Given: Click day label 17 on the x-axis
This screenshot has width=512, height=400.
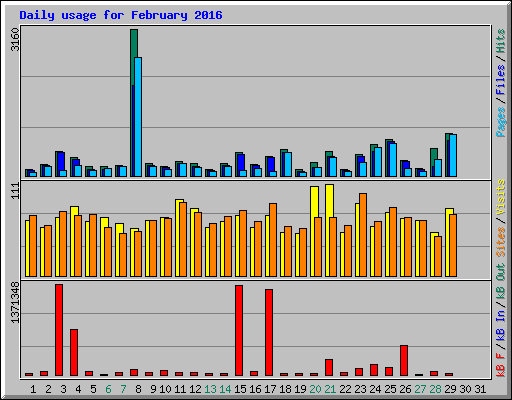Looking at the screenshot, I should pos(270,389).
